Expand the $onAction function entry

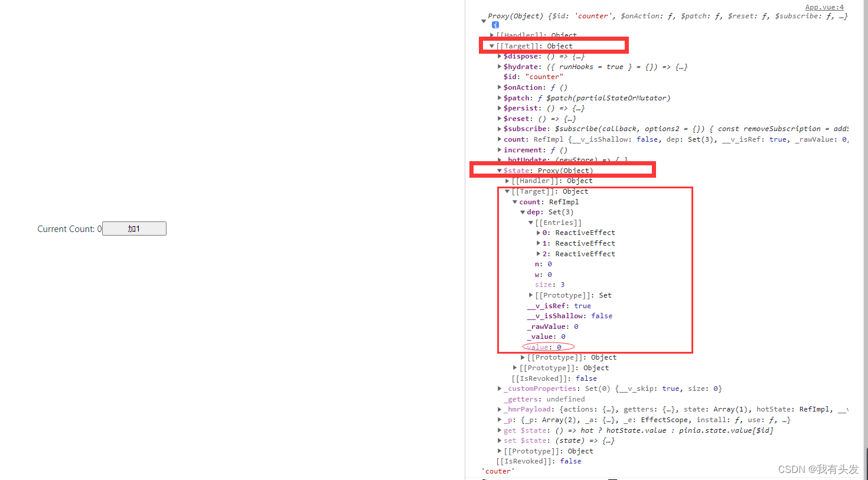(500, 87)
